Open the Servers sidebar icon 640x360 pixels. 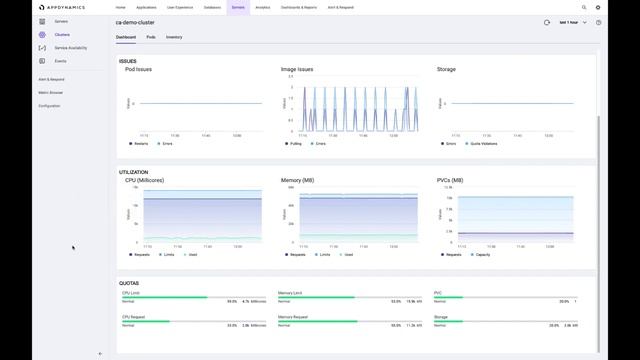click(42, 21)
